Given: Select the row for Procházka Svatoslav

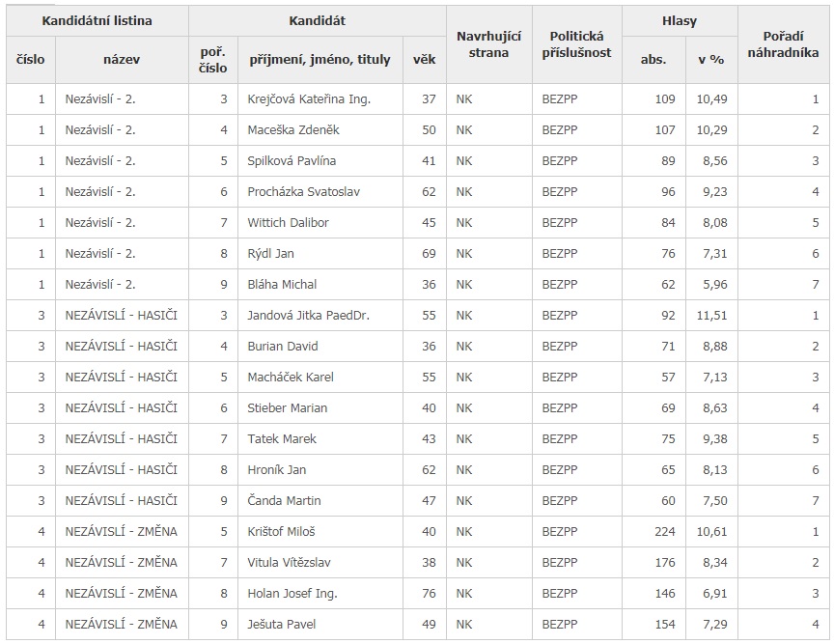Looking at the screenshot, I should point(418,191).
